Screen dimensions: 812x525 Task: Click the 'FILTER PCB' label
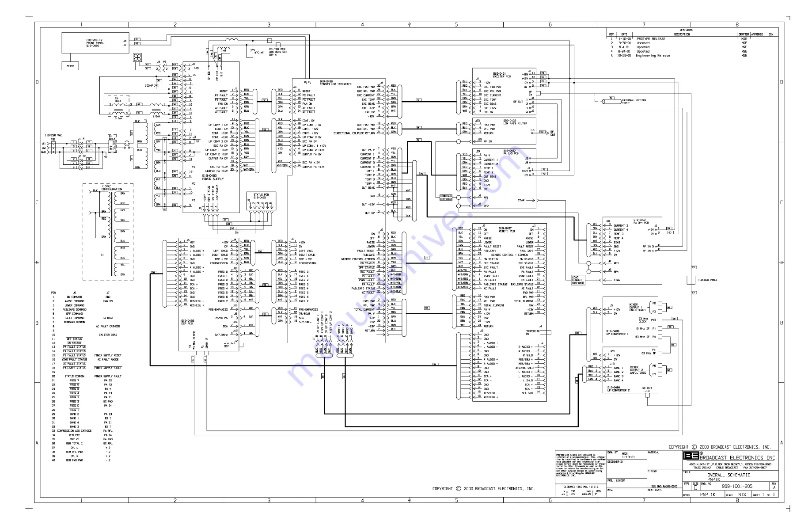(x=277, y=49)
